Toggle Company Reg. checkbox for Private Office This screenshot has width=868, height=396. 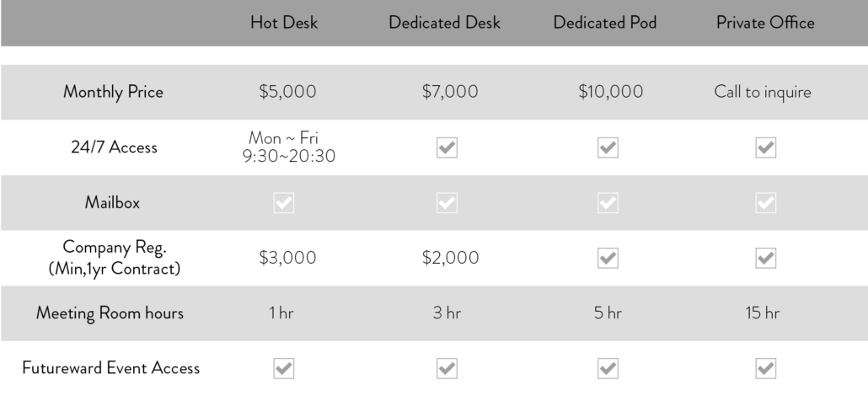(x=765, y=258)
